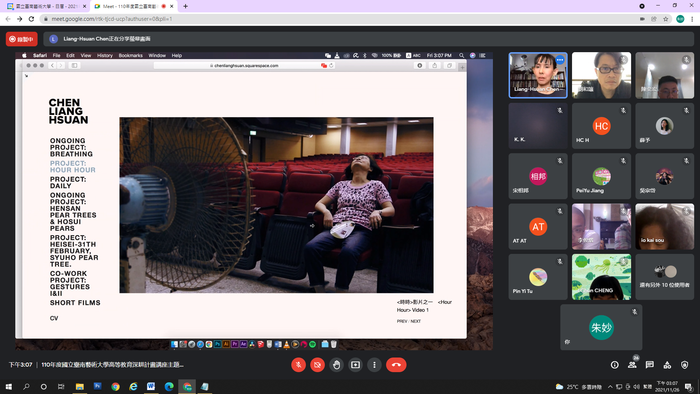Open a new Chrome tab
This screenshot has height=394, width=700.
[x=185, y=6]
